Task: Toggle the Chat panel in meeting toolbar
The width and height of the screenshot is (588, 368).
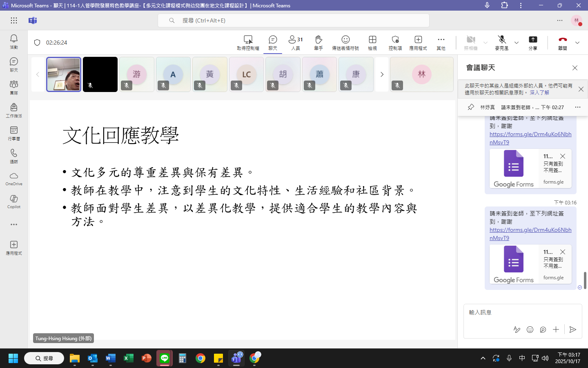Action: [x=273, y=42]
